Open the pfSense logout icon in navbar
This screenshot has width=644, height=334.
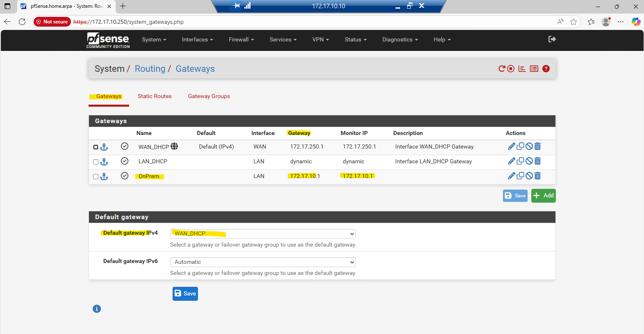click(552, 39)
